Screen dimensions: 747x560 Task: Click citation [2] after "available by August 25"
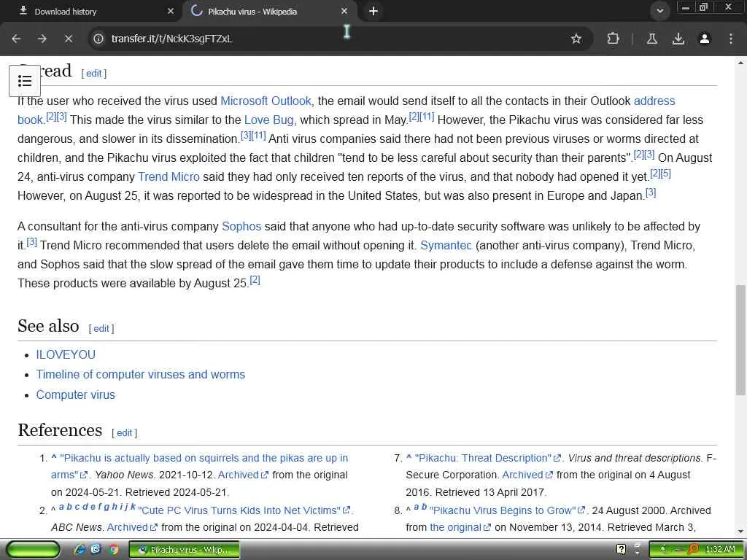point(255,280)
